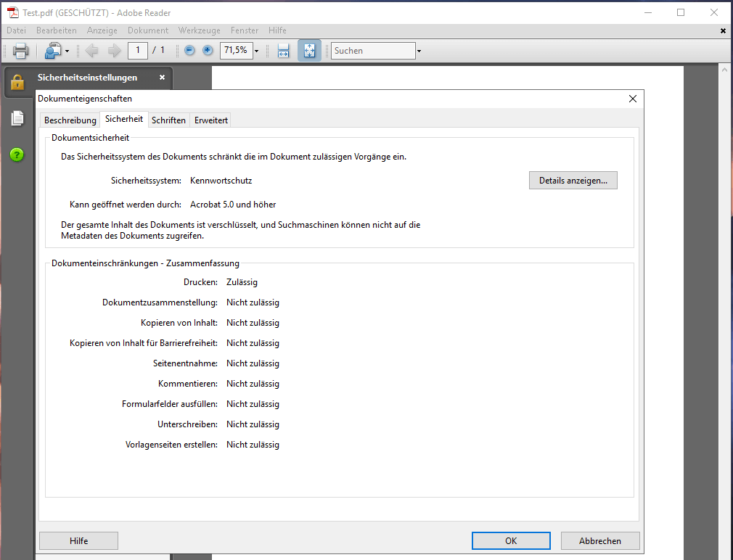Switch to the Erweitert tab

[211, 120]
